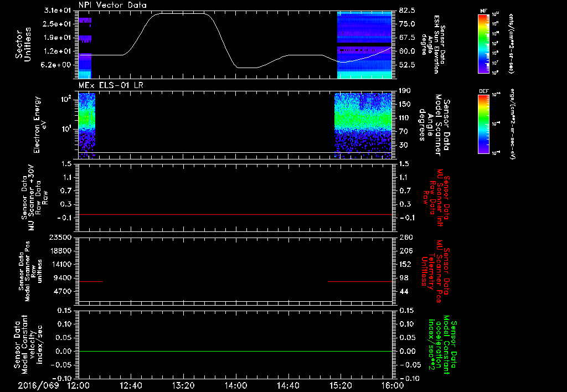Click the 6.2e+00 sector tick label
Viewport: 567px width, 392px height.
[x=57, y=65]
